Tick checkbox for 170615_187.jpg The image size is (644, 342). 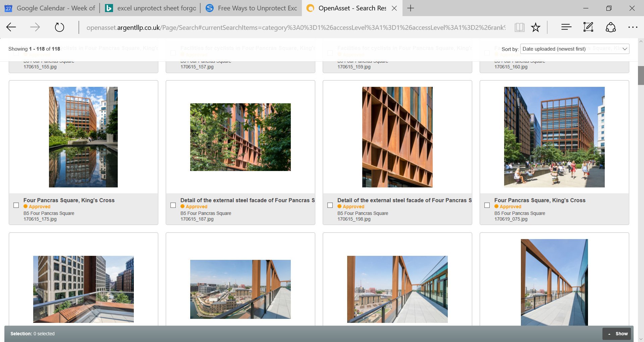(x=173, y=205)
